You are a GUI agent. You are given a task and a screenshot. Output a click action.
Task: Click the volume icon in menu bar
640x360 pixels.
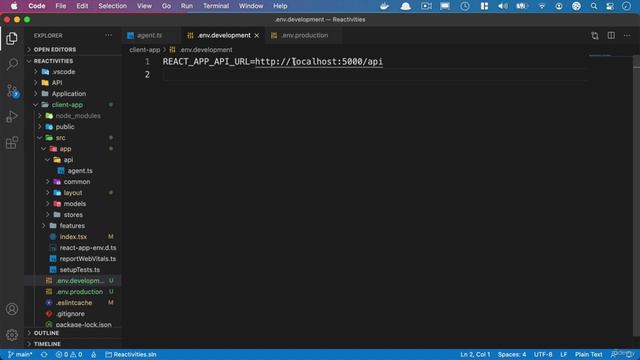(503, 6)
